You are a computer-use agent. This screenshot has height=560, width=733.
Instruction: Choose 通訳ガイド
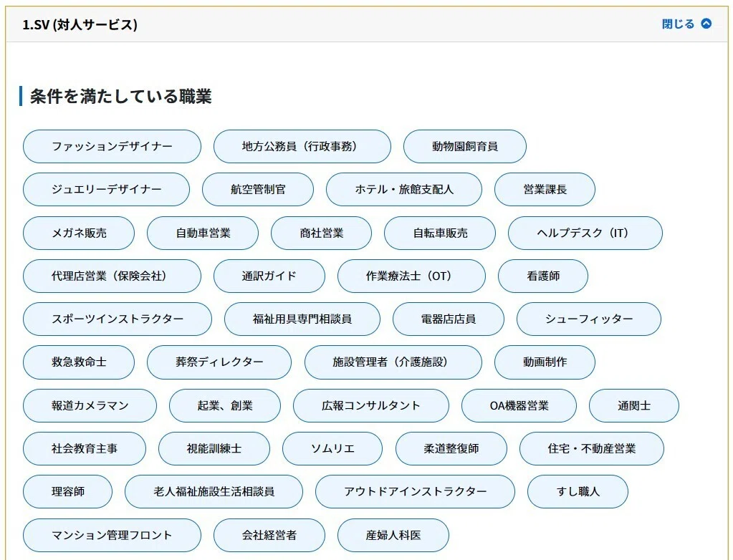tap(269, 276)
